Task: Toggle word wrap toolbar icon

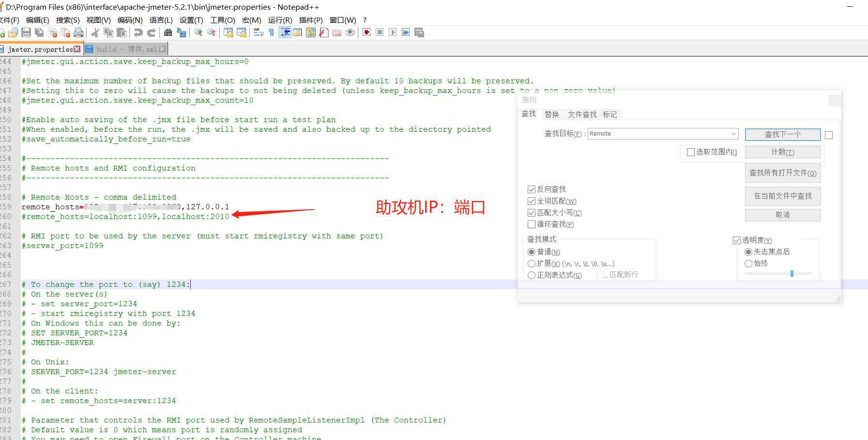Action: coord(258,32)
